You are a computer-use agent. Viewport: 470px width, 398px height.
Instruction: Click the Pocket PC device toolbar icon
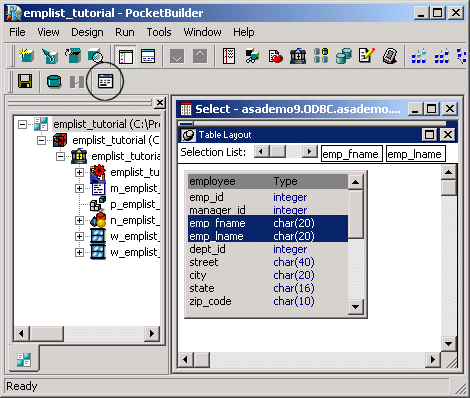[390, 56]
